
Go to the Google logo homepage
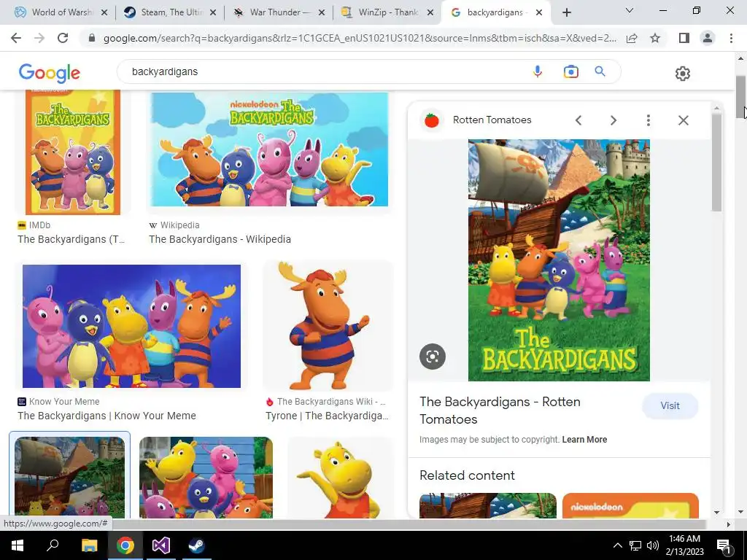pos(50,73)
